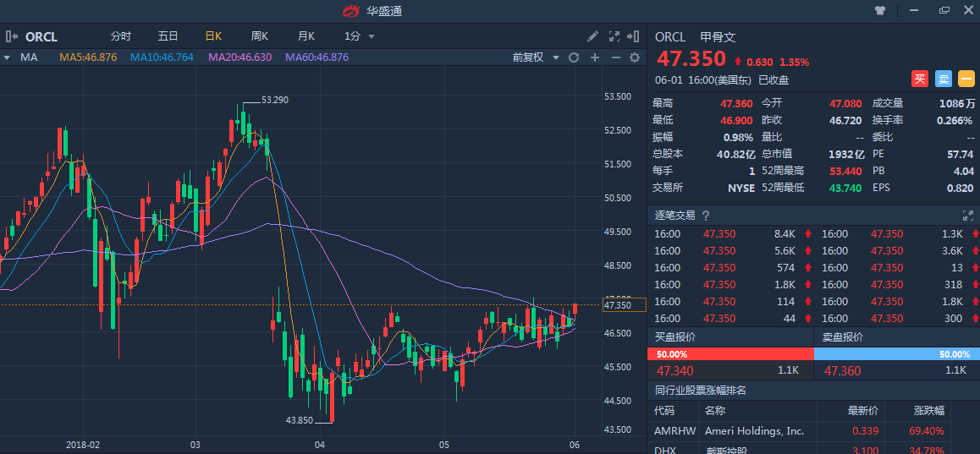Click the pencil drawing tool icon
980x454 pixels.
point(593,36)
